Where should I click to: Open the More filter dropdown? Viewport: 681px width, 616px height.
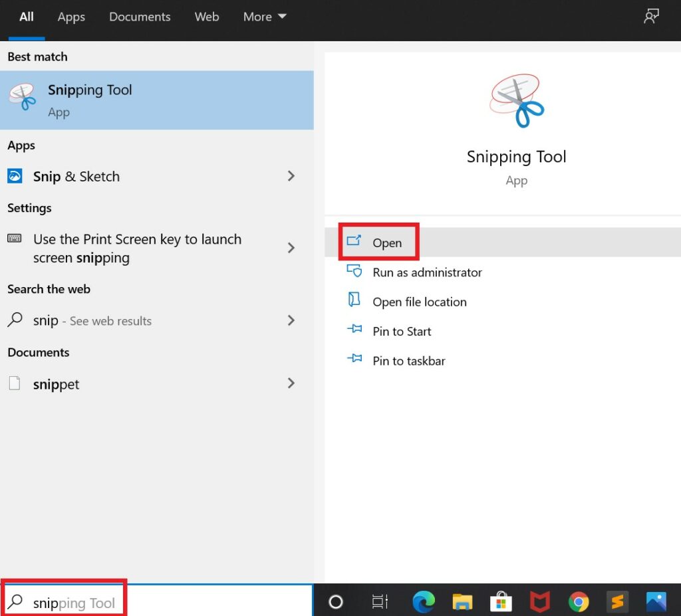[264, 17]
